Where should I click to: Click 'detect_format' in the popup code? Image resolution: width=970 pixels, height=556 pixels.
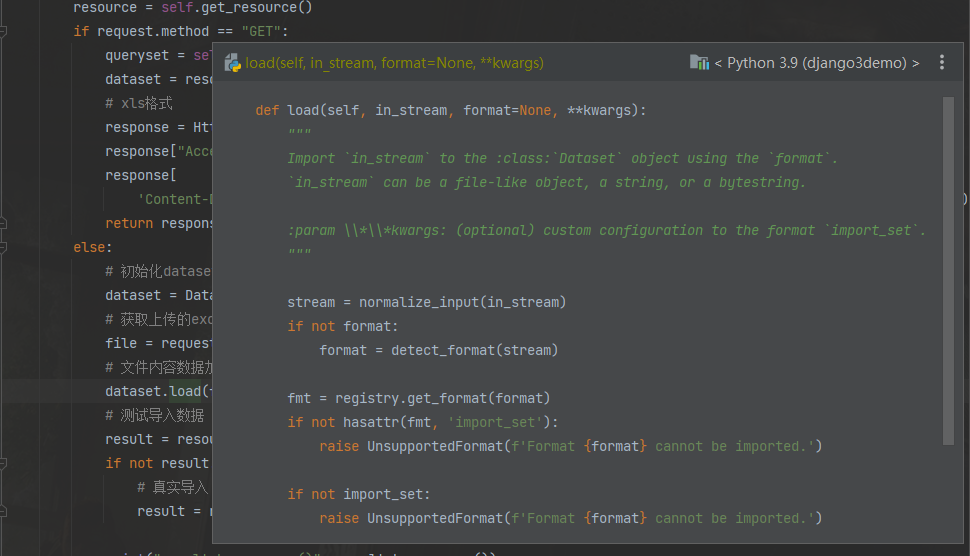coord(439,350)
